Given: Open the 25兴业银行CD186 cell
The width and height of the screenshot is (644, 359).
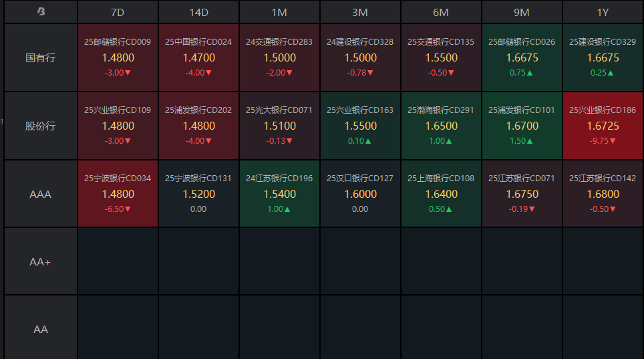Looking at the screenshot, I should 603,126.
